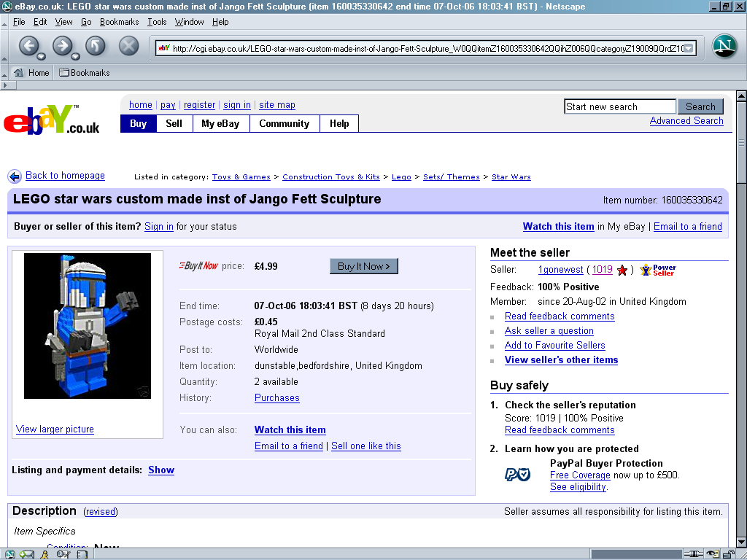Click the description (revised) link
The width and height of the screenshot is (747, 560).
(101, 511)
